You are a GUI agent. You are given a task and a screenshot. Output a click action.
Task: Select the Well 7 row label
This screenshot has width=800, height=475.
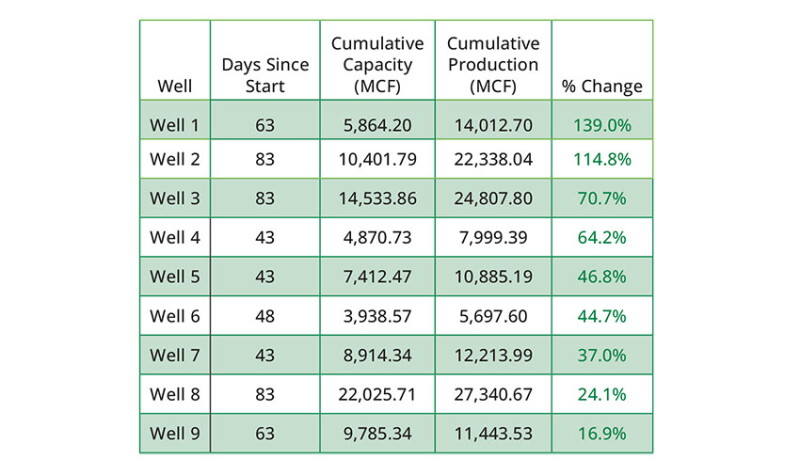(174, 355)
